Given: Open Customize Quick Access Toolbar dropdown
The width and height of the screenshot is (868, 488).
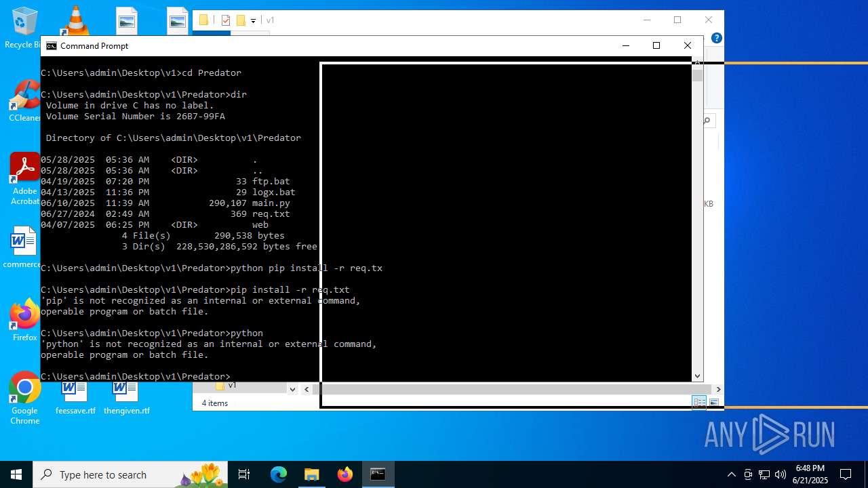Looking at the screenshot, I should [253, 21].
